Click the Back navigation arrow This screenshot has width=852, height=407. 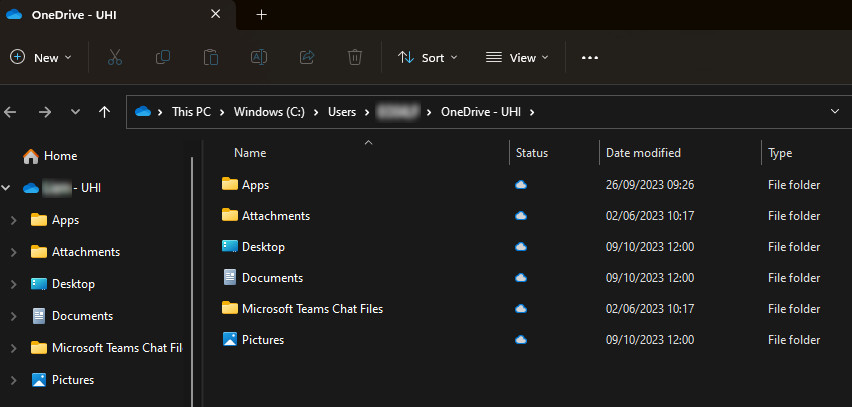tap(11, 112)
